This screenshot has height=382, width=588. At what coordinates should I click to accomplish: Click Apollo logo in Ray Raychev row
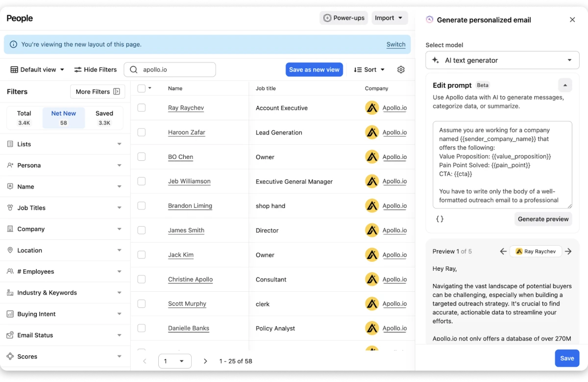[372, 108]
